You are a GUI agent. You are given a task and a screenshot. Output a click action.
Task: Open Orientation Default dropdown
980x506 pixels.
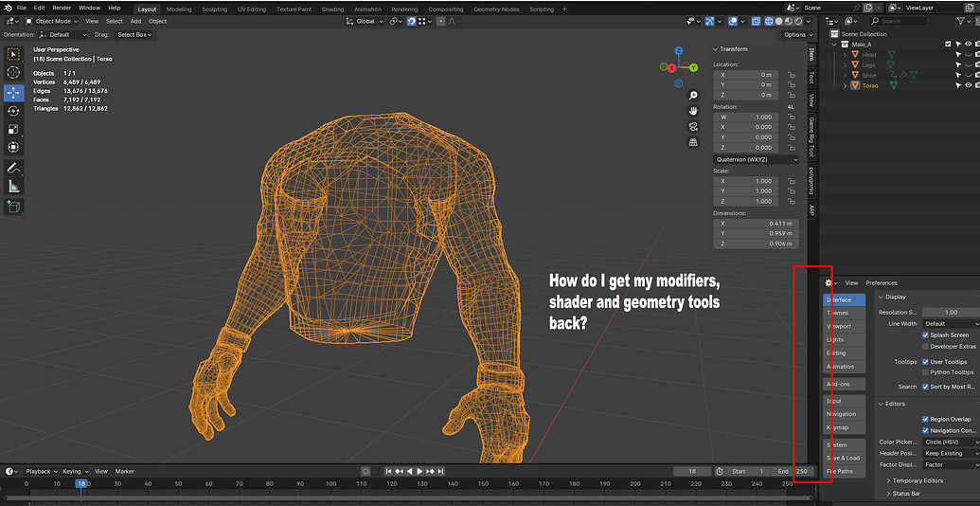click(63, 35)
